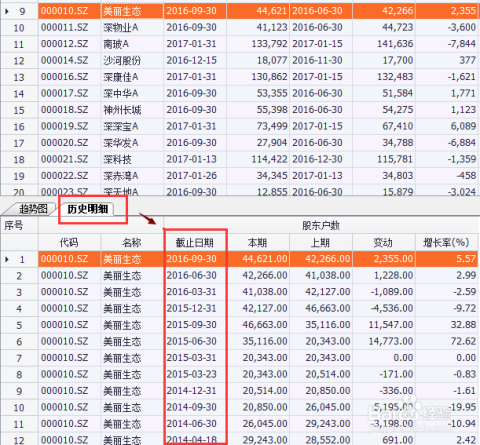Click 美丽生态 in upper table row 9
Image resolution: width=480 pixels, height=445 pixels.
pos(122,11)
